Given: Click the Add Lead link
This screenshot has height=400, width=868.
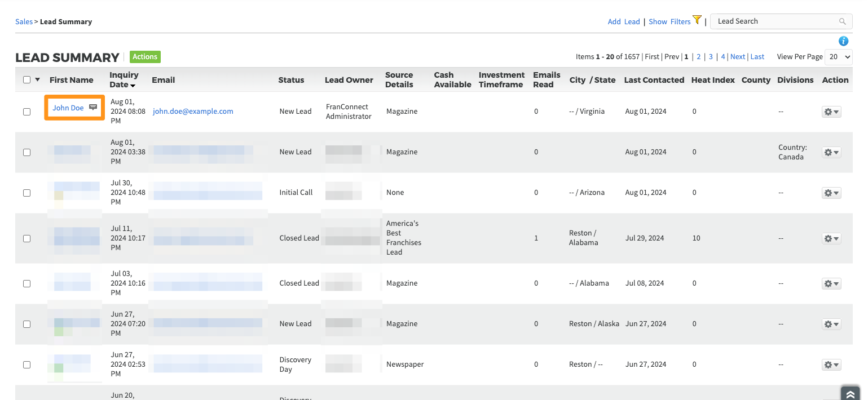Looking at the screenshot, I should [624, 21].
